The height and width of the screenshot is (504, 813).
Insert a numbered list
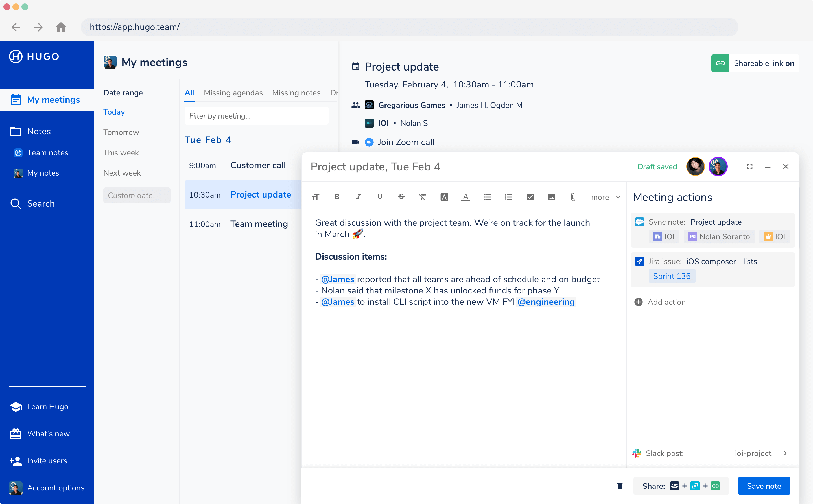[508, 197]
